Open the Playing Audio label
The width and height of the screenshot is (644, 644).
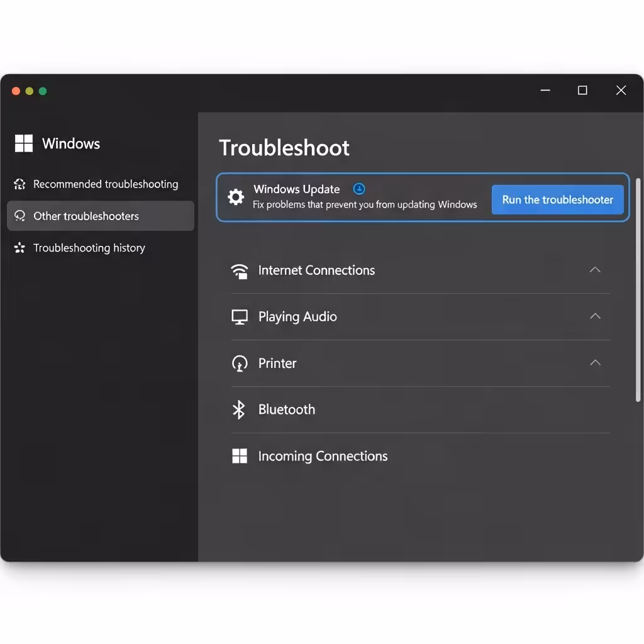(x=297, y=317)
